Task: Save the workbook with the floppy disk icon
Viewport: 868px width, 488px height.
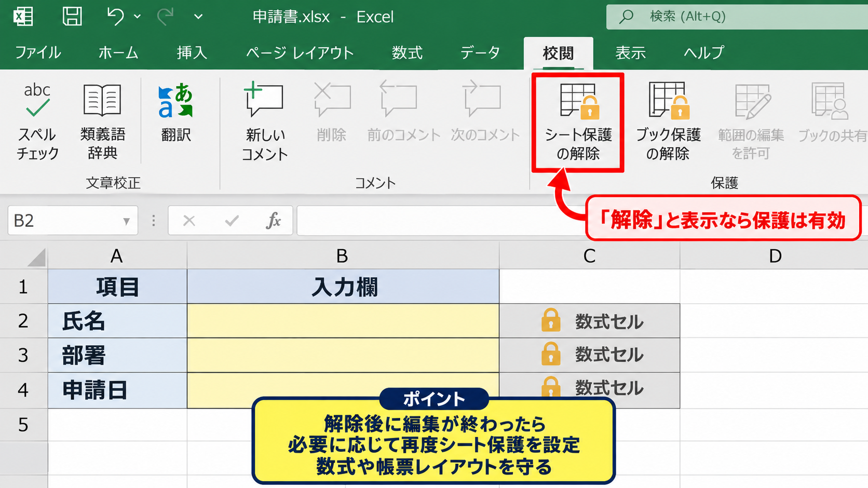Action: [72, 16]
